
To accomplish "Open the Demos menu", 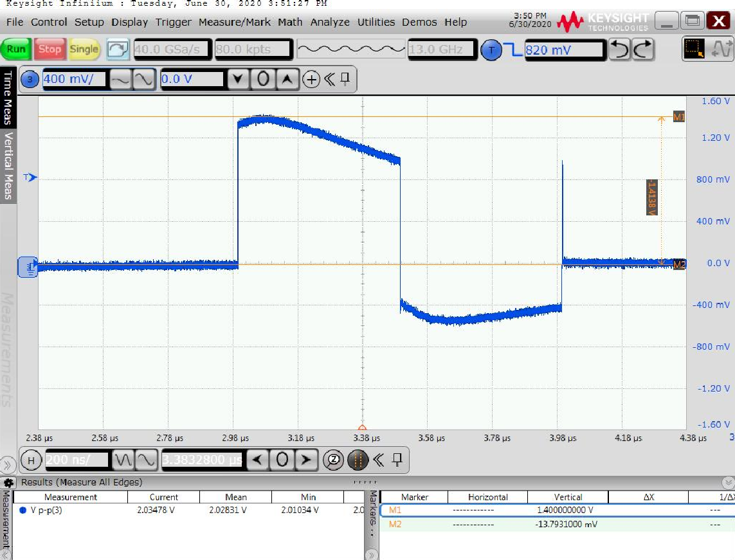I will [419, 22].
